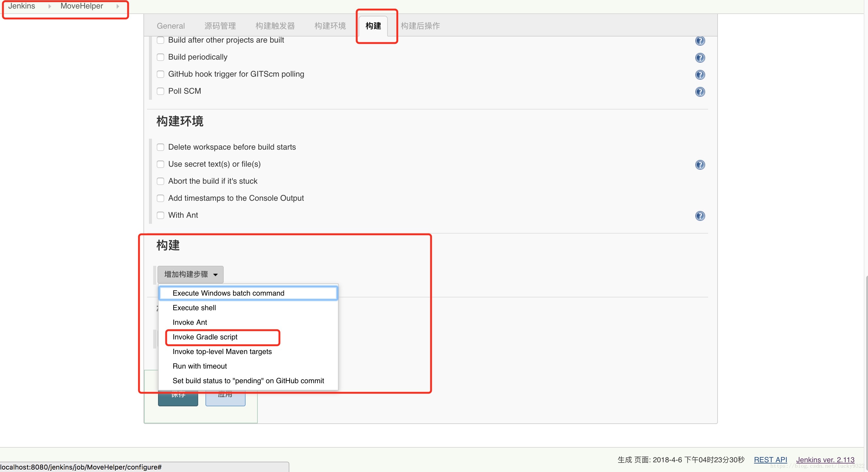
Task: Open the 源码管理 tab
Action: [x=220, y=26]
